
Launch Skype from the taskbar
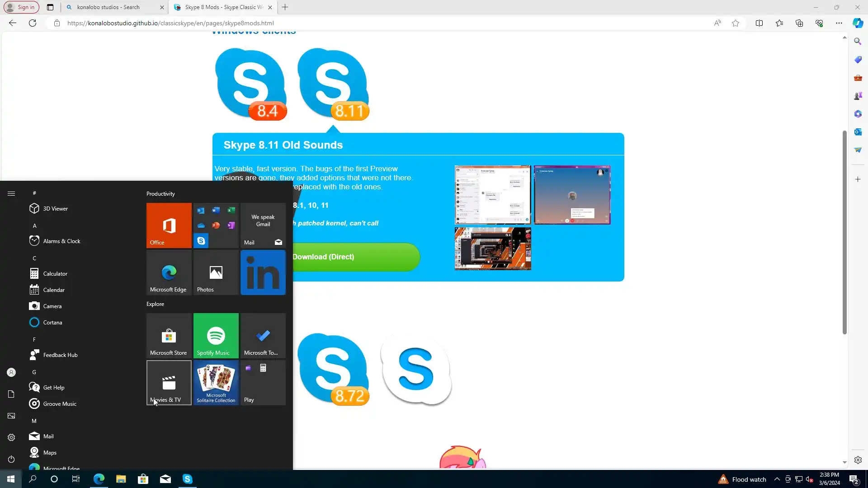(187, 479)
